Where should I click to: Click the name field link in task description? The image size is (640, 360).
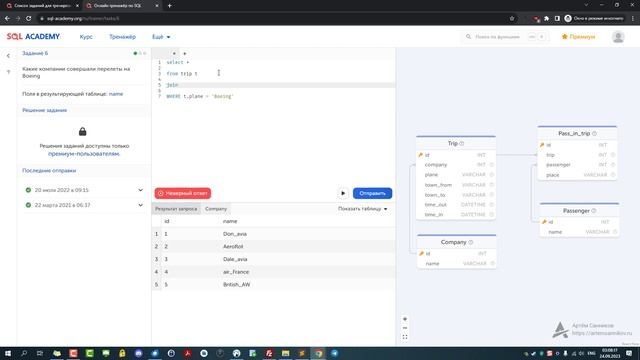pos(116,94)
